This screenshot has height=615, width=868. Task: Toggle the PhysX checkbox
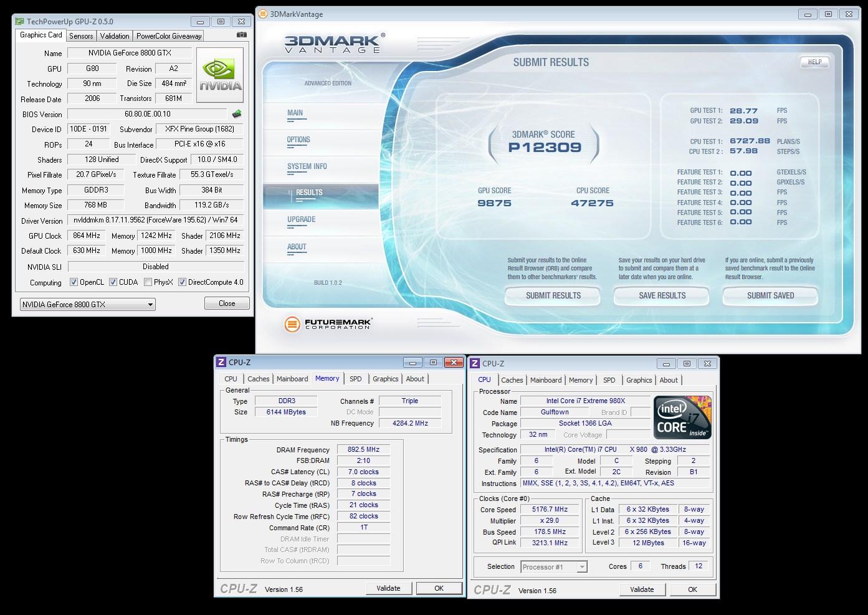tap(148, 282)
